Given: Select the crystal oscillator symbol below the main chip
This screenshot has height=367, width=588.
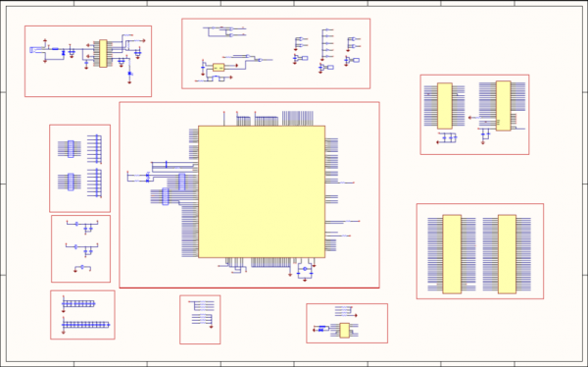Looking at the screenshot, I should coord(305,269).
